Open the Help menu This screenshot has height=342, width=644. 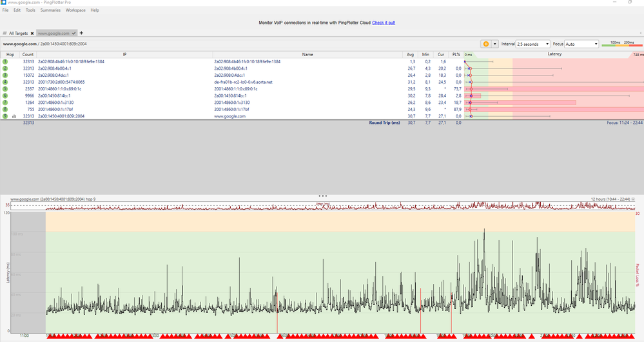(x=95, y=10)
